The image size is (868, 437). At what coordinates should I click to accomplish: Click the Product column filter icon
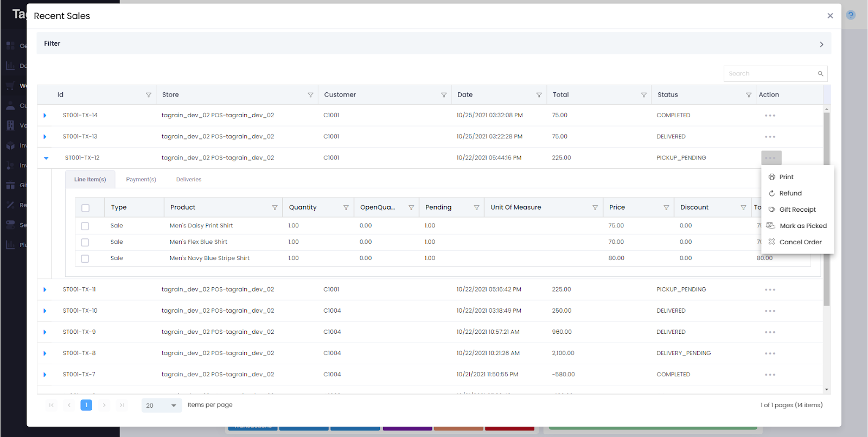coord(275,208)
